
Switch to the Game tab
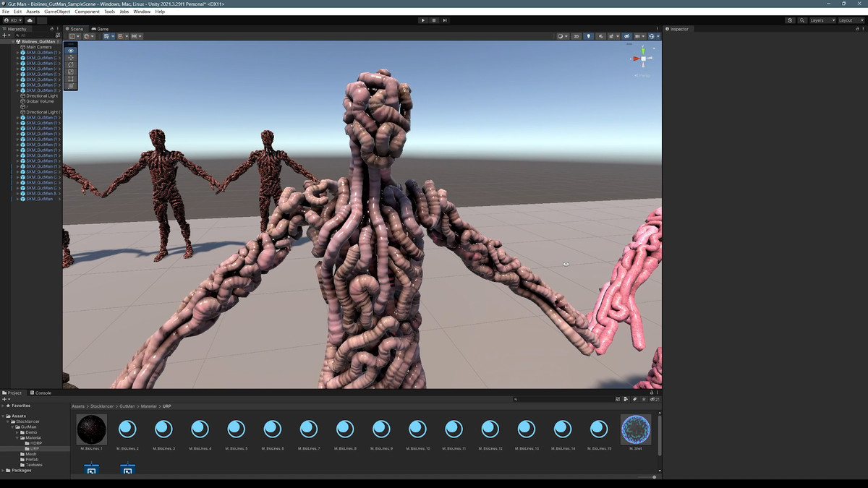[x=100, y=29]
